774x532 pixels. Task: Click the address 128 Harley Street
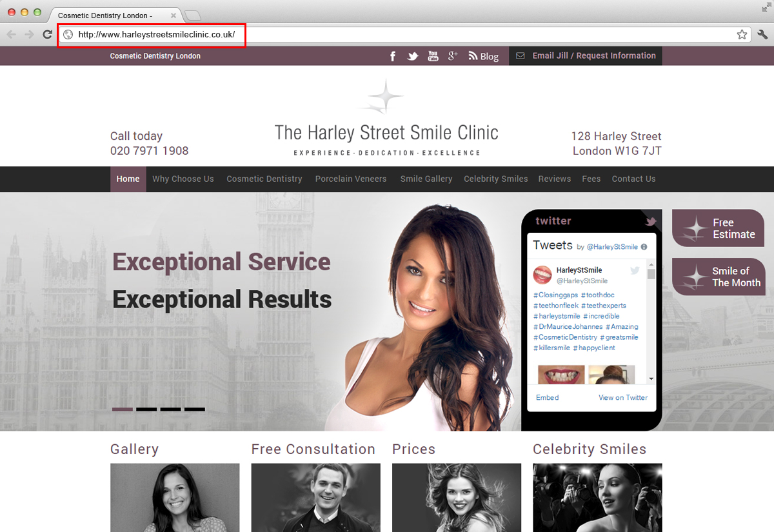(616, 137)
